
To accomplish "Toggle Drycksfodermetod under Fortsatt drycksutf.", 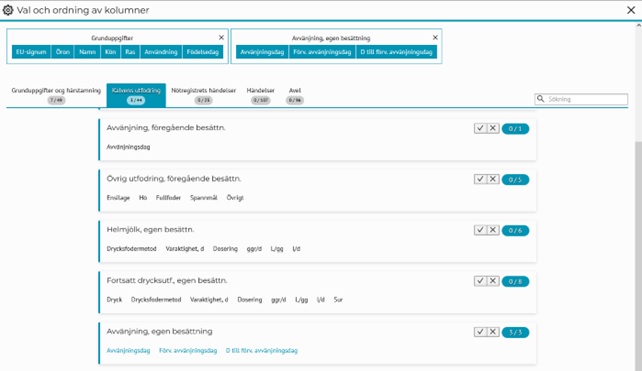I will click(156, 300).
